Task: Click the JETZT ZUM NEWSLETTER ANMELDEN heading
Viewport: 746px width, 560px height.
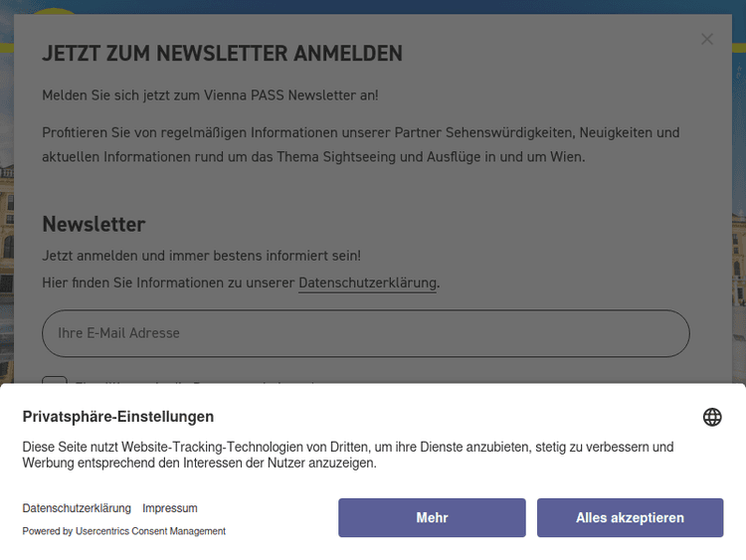Action: click(222, 54)
